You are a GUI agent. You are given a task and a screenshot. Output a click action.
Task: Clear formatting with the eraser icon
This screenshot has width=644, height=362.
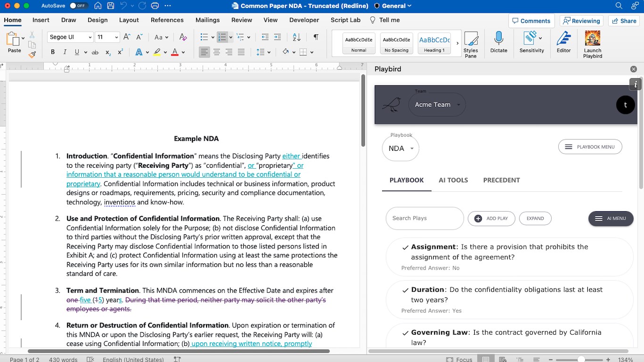[x=183, y=37]
